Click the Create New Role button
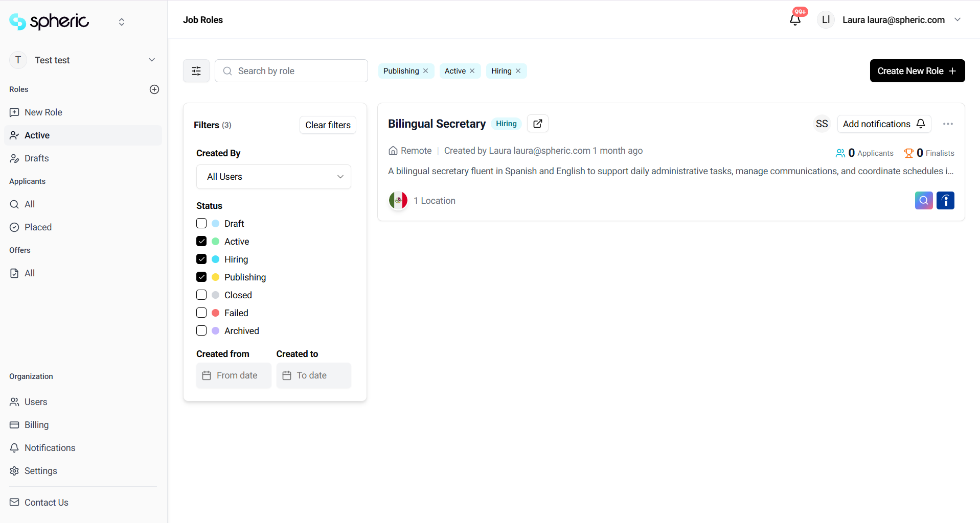This screenshot has width=980, height=523. [917, 71]
